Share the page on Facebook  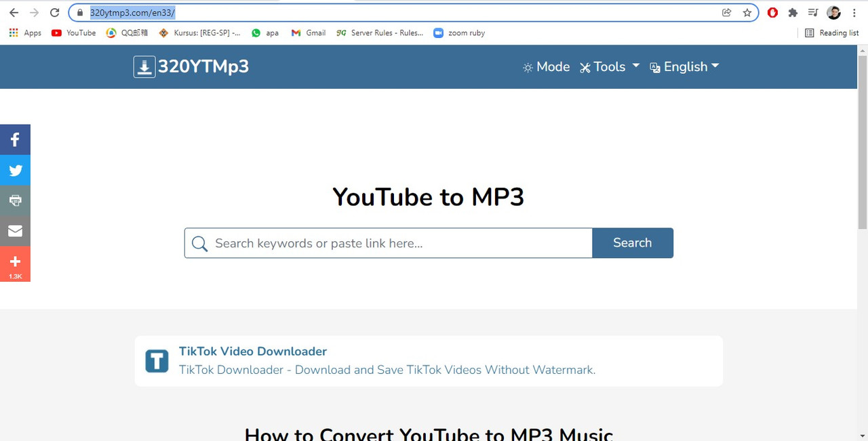click(x=15, y=140)
